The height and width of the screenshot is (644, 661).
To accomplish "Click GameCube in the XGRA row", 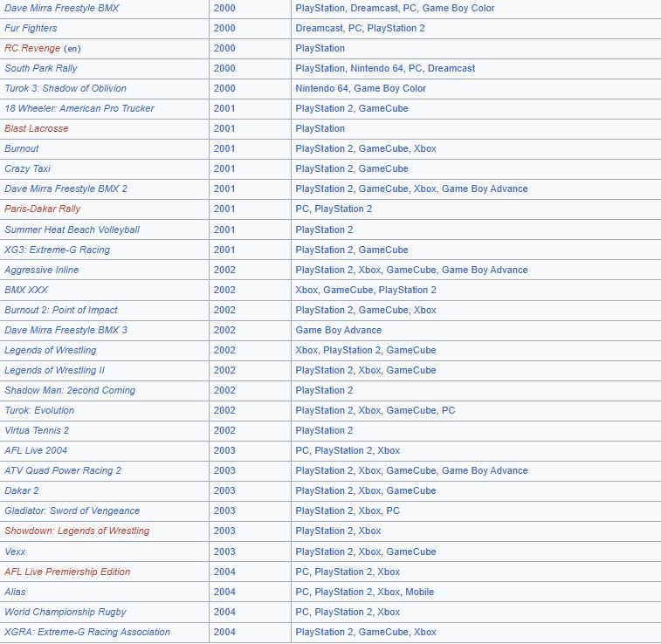I will click(x=383, y=632).
